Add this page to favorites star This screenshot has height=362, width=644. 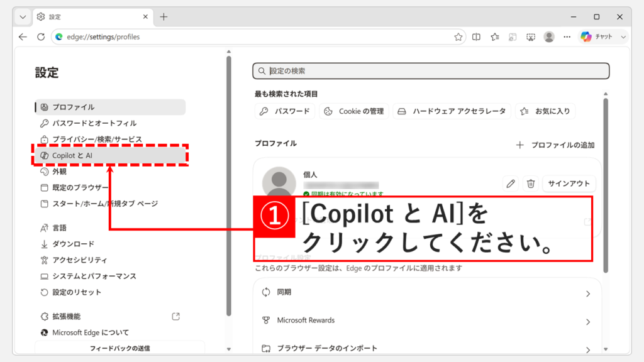pos(458,37)
